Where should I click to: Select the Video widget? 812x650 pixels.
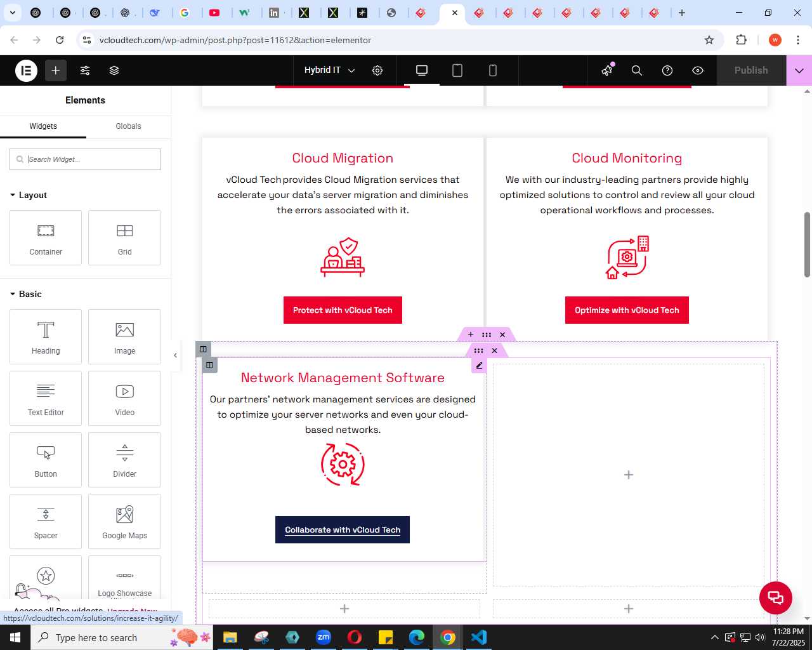coord(124,398)
